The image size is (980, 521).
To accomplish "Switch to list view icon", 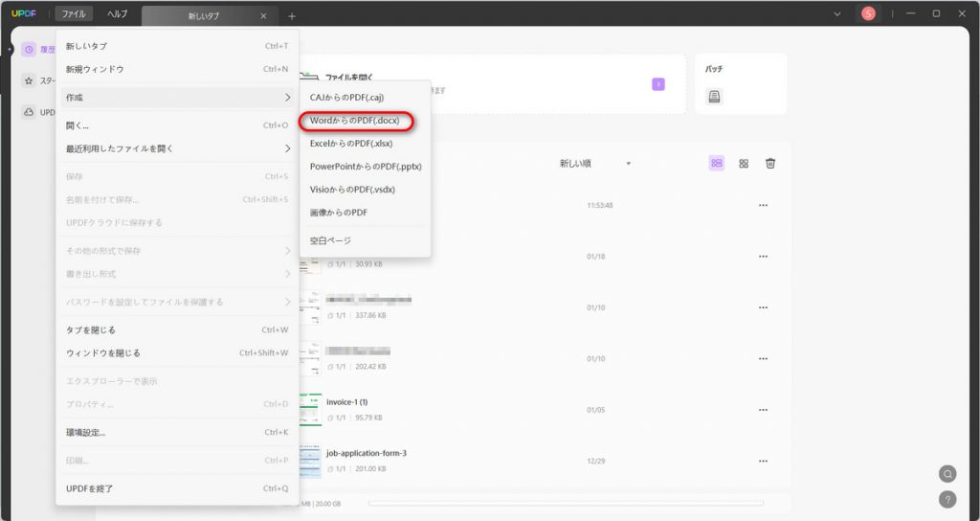I will pos(717,163).
